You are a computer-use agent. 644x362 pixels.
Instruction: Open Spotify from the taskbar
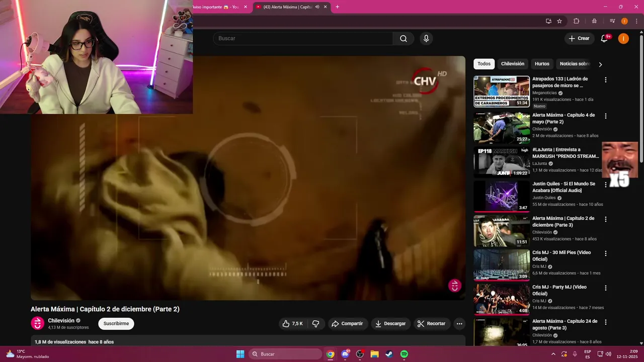point(404,354)
